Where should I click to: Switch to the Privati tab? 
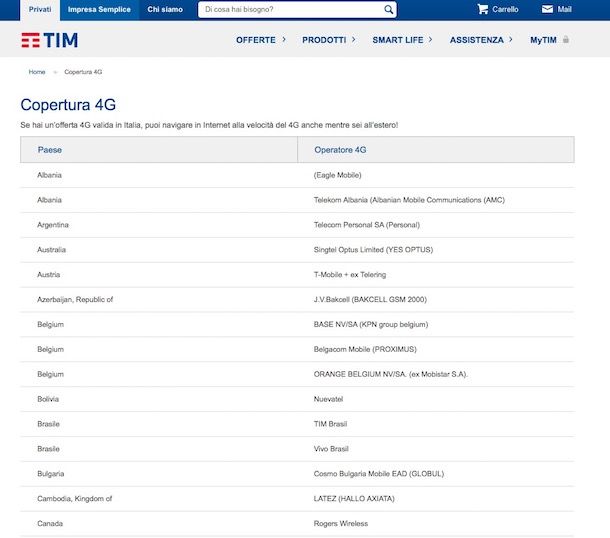coord(40,10)
